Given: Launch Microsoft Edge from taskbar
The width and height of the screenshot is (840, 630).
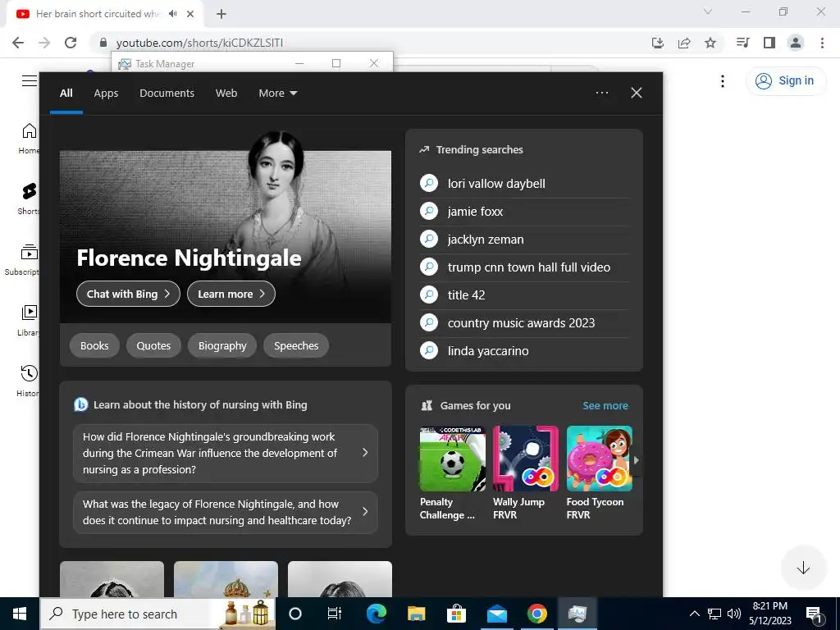Looking at the screenshot, I should coord(376,614).
